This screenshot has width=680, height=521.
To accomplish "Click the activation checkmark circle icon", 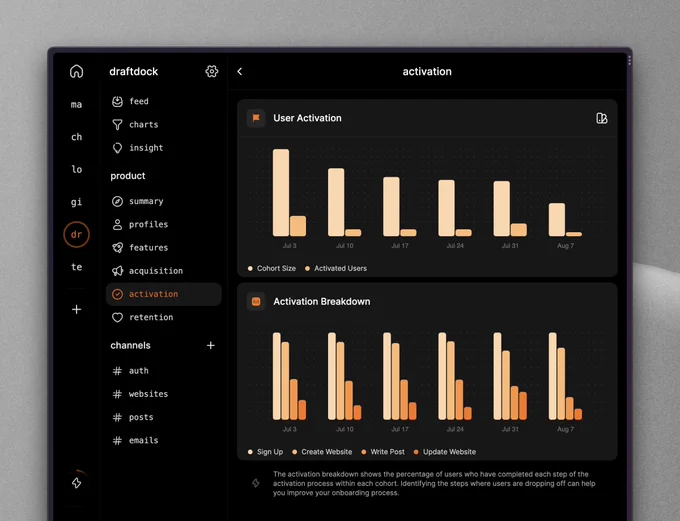I will (x=117, y=294).
